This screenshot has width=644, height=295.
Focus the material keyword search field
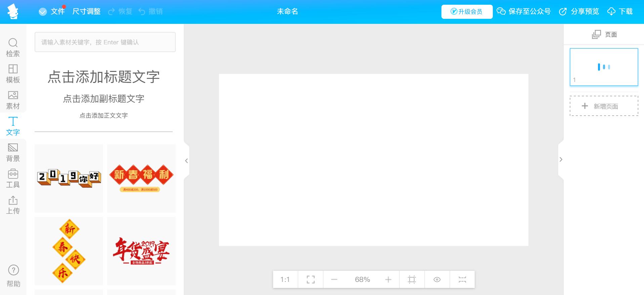(105, 42)
